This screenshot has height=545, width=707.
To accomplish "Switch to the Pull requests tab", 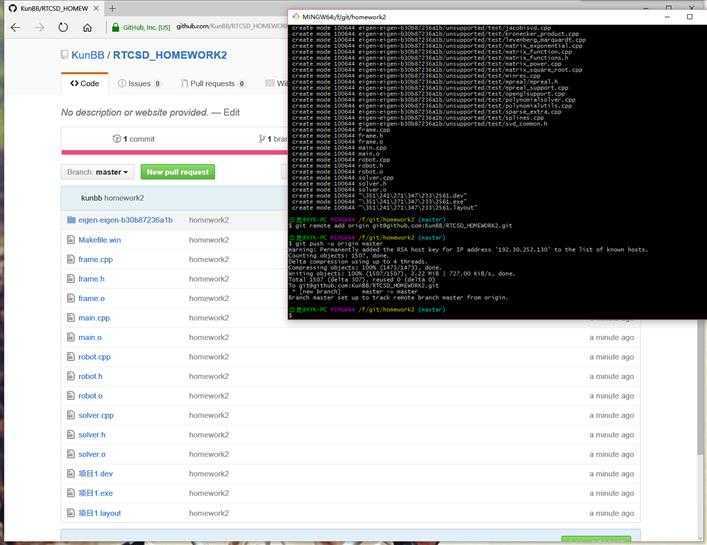I will (212, 83).
